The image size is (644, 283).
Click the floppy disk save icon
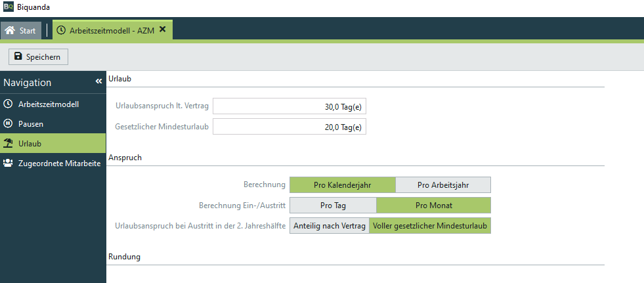(18, 57)
